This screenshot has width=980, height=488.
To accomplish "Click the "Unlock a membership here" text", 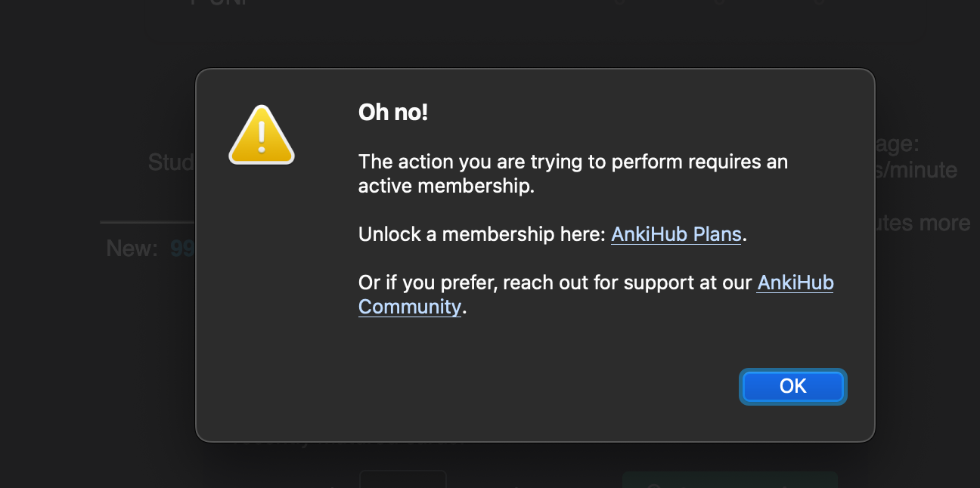I will click(482, 234).
